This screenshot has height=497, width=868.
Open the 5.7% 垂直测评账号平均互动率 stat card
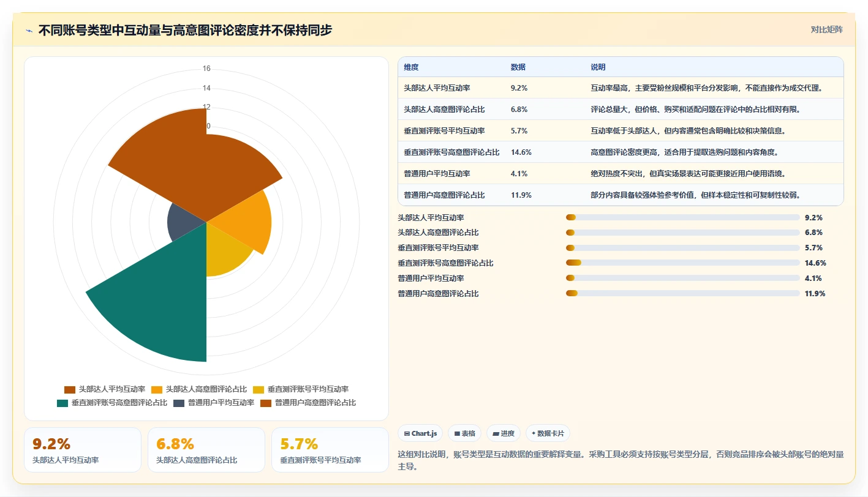[x=330, y=450]
